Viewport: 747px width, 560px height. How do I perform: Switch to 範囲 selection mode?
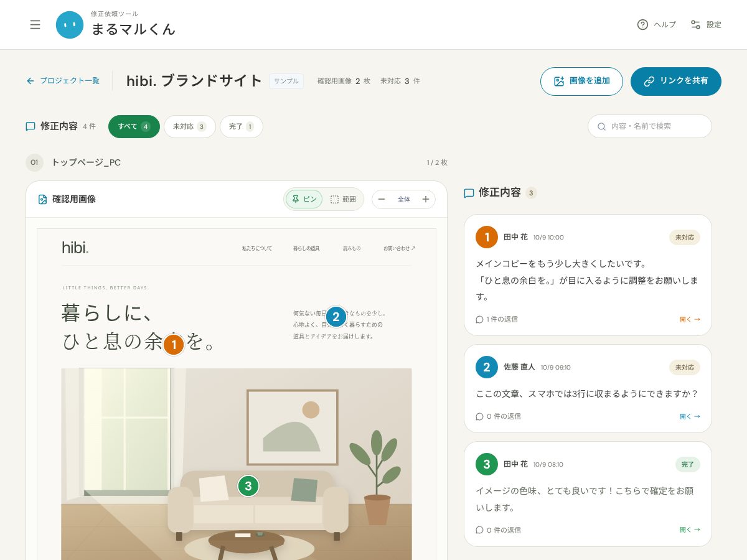[x=343, y=199]
